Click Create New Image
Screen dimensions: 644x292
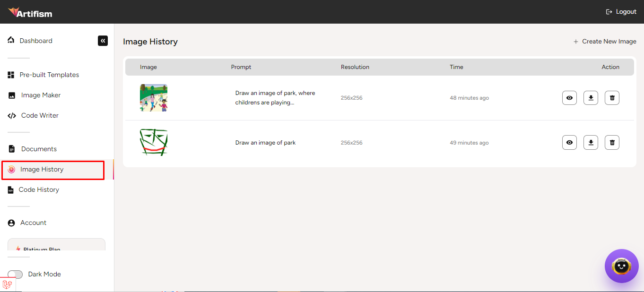coord(605,42)
